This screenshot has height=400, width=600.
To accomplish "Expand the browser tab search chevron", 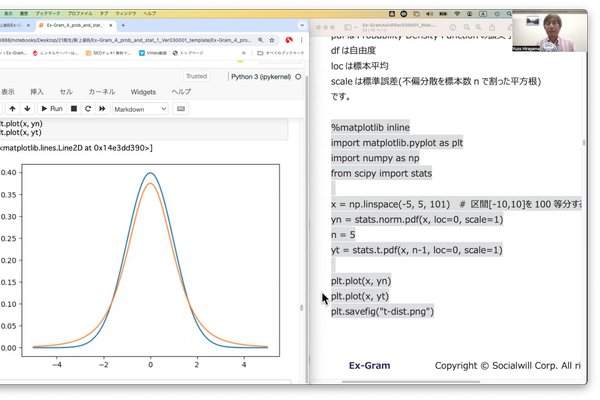I will pyautogui.click(x=302, y=25).
